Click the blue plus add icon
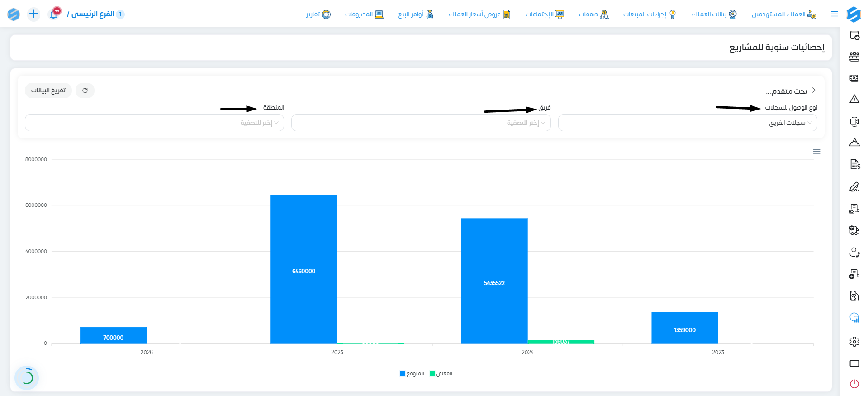This screenshot has height=396, width=868. coord(33,14)
